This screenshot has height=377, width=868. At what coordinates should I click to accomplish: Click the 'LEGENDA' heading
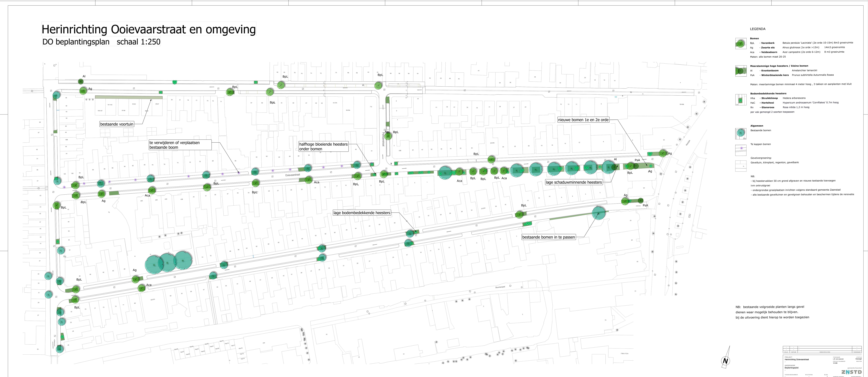click(x=758, y=29)
